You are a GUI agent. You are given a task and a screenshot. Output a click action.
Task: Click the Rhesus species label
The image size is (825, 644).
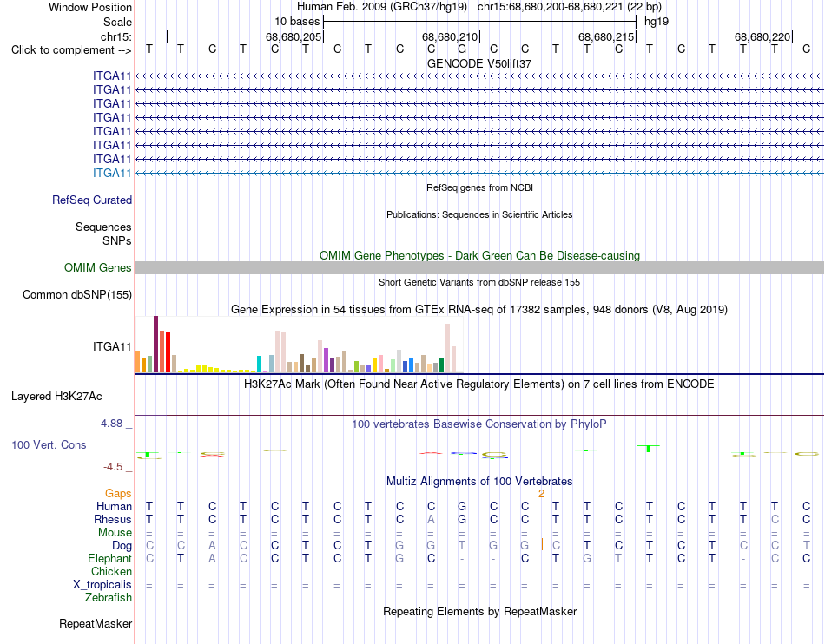pos(113,519)
